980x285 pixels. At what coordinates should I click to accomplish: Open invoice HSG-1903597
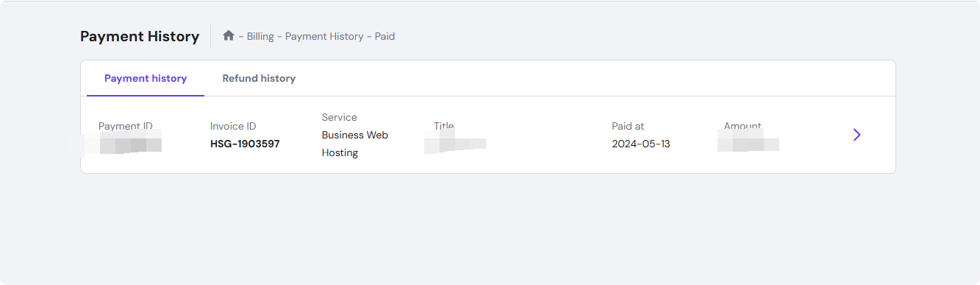pyautogui.click(x=245, y=144)
